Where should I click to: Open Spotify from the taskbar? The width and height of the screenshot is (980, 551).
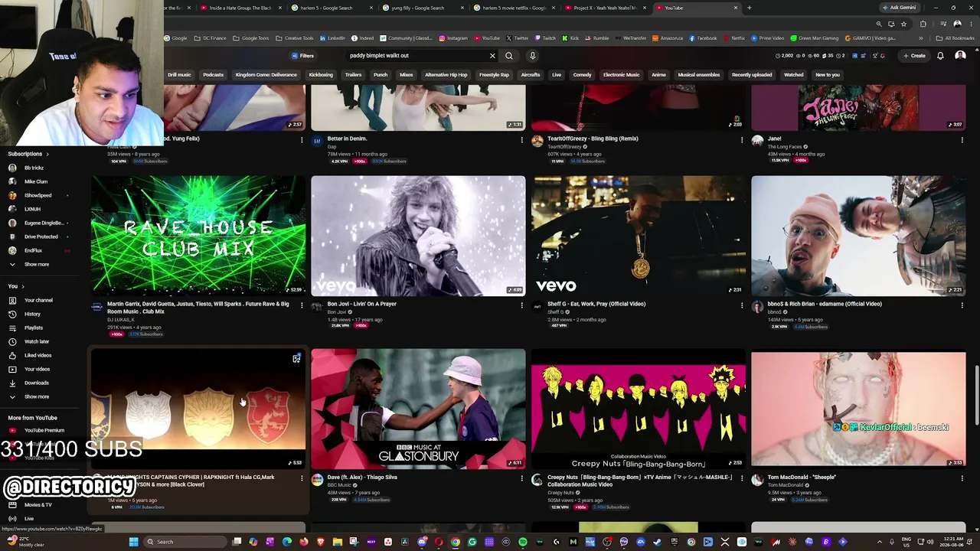coord(523,542)
